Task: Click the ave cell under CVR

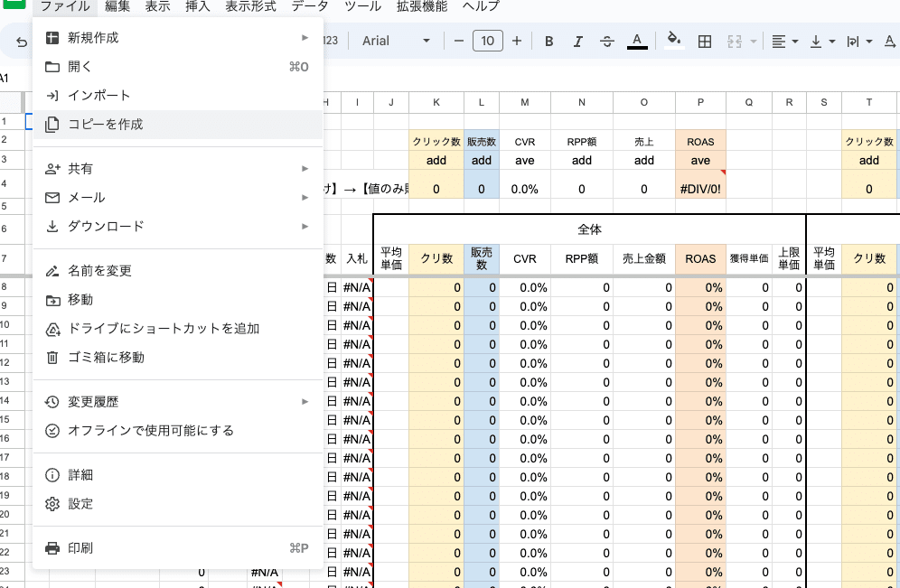Action: 525,161
